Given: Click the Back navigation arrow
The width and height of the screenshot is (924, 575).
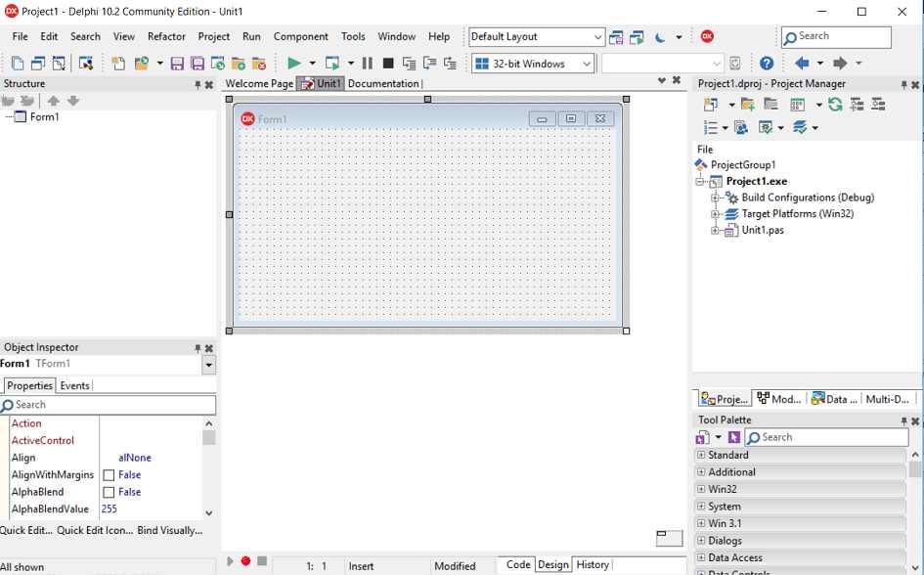Looking at the screenshot, I should point(802,63).
